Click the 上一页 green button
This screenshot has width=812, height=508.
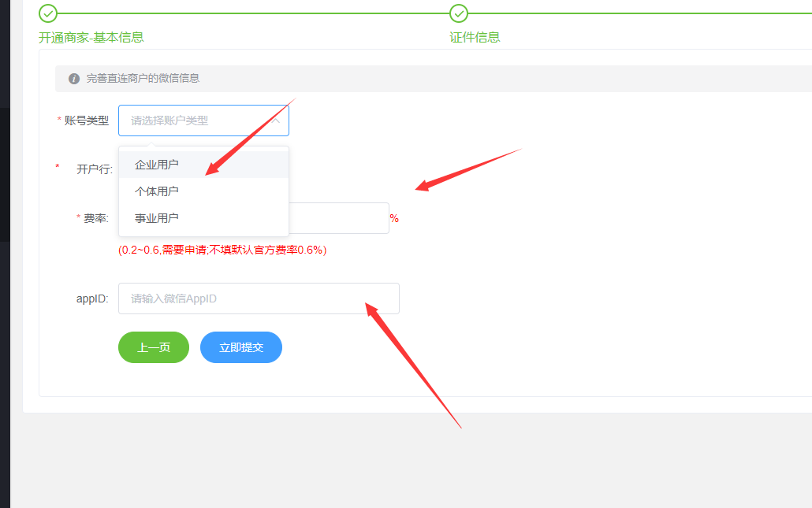154,347
